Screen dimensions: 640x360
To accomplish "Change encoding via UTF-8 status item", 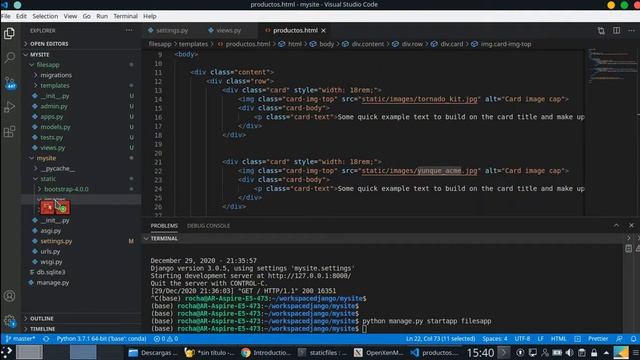I will coord(522,339).
